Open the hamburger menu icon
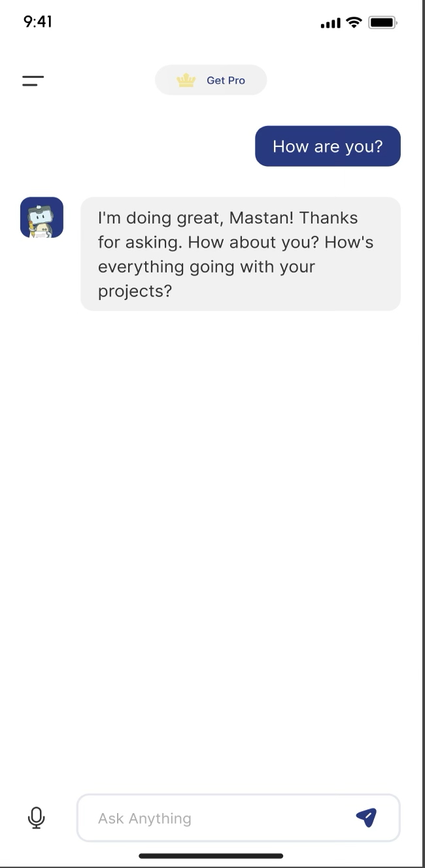 point(33,81)
